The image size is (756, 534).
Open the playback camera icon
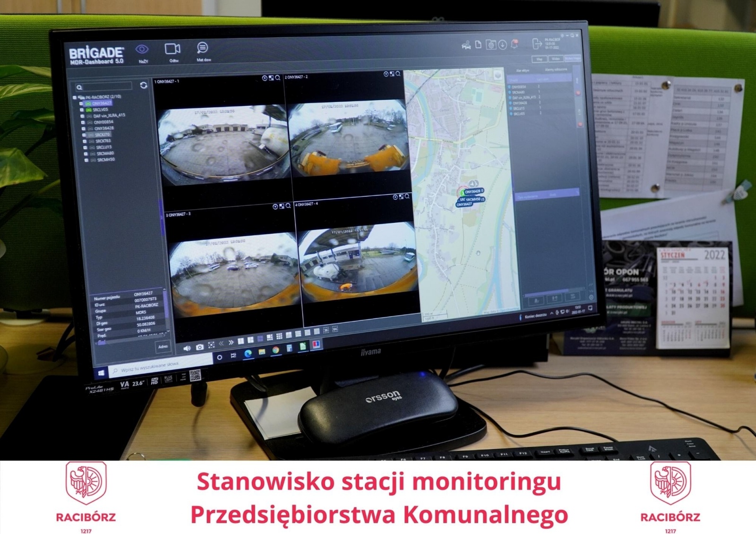point(172,49)
